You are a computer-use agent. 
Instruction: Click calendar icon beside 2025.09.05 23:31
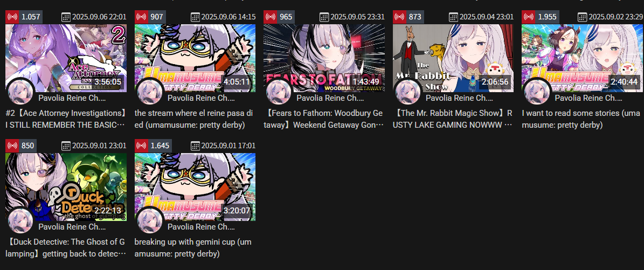tap(324, 17)
